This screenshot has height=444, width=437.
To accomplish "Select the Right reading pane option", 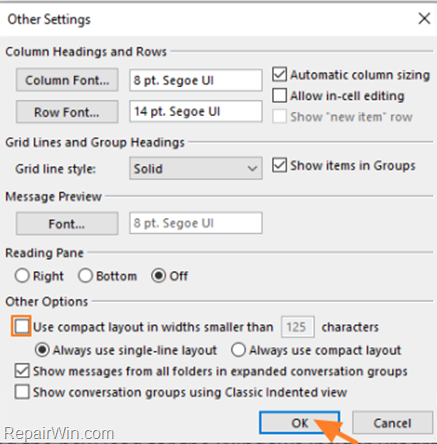I will (22, 276).
